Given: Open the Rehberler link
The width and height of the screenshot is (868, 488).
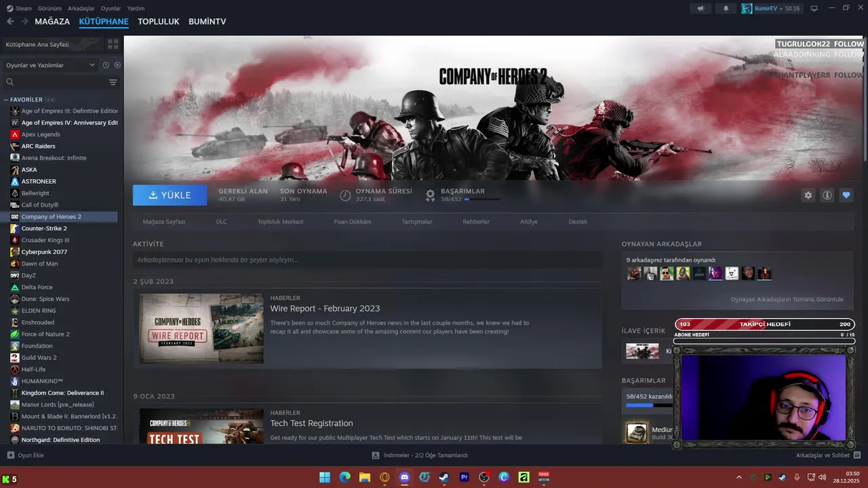Looking at the screenshot, I should click(x=476, y=222).
